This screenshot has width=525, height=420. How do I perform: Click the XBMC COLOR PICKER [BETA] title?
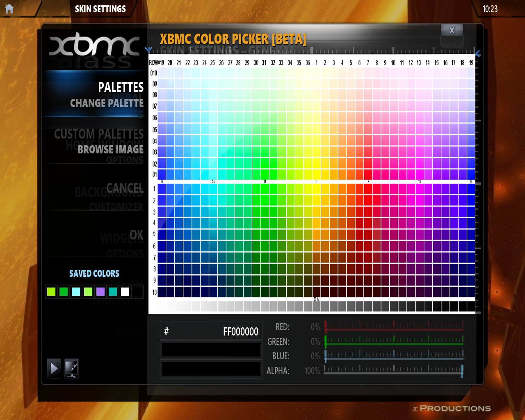pos(233,39)
